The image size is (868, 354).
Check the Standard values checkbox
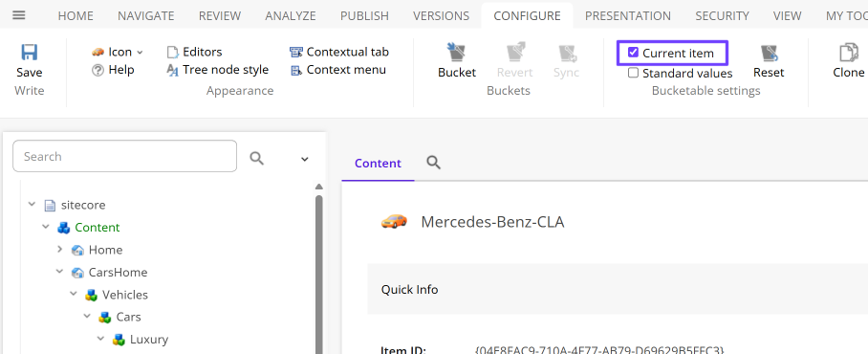[x=633, y=73]
